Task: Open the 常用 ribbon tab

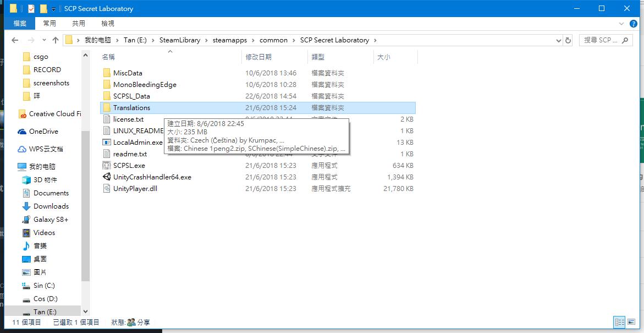Action: coord(49,24)
